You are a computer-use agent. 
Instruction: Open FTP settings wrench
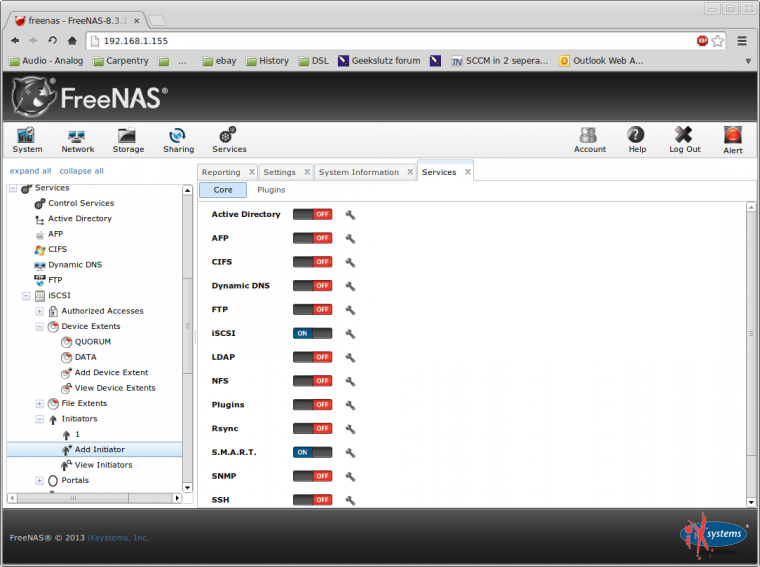(350, 310)
